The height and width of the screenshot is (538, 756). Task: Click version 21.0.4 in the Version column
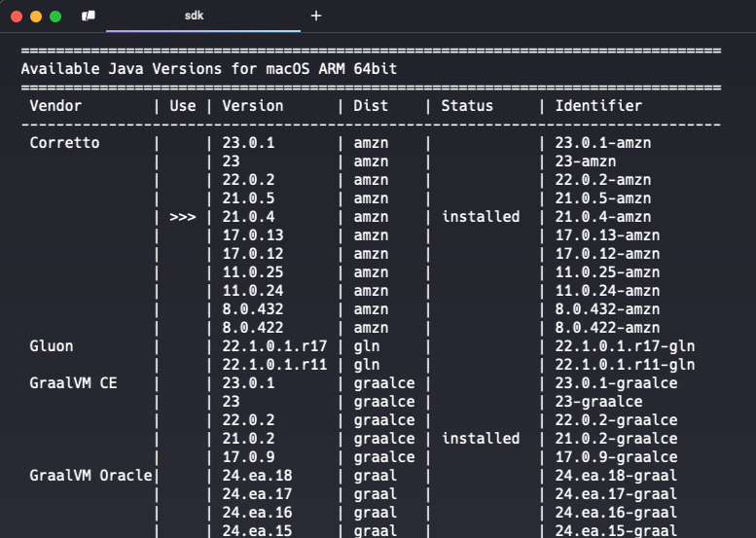pos(248,216)
